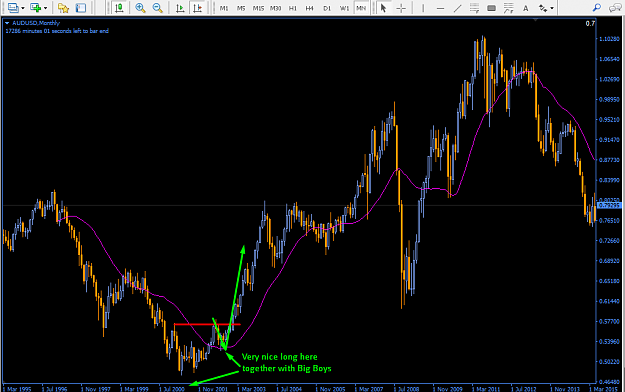Switch chart to candlesticks display
625x392 pixels.
pyautogui.click(x=118, y=8)
